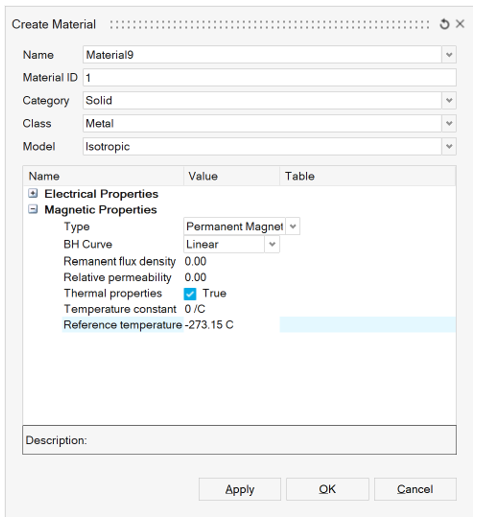Open the Class dropdown showing Metal
480x525 pixels.
tap(449, 124)
